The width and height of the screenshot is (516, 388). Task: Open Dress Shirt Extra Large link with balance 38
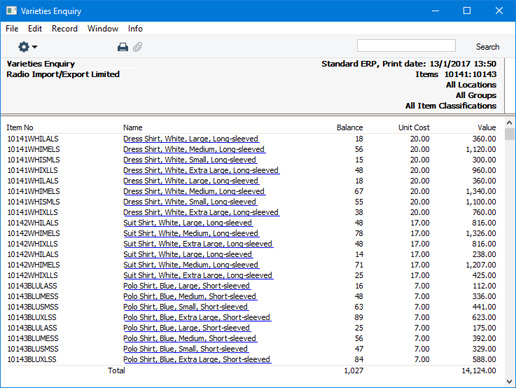(201, 212)
